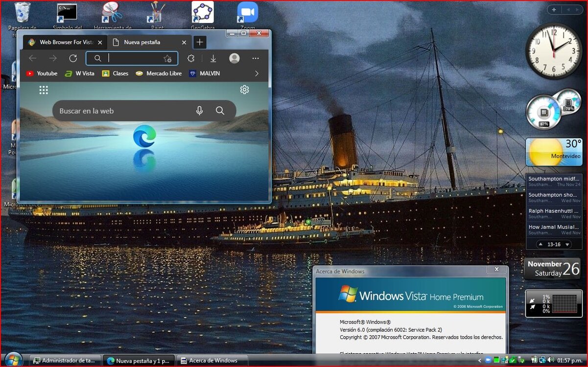Screen dimensions: 588x367
Task: Open new tab page settings gear
Action: tap(244, 90)
